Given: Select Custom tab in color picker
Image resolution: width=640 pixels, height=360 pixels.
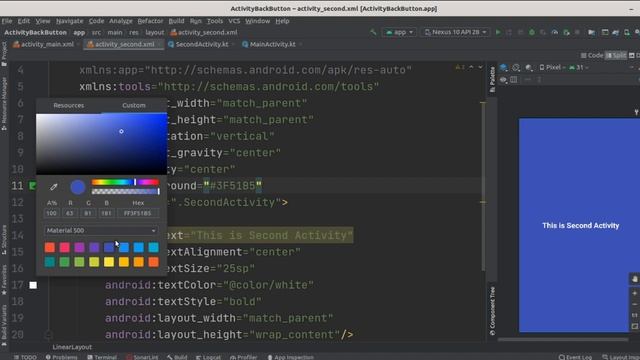Looking at the screenshot, I should (134, 105).
